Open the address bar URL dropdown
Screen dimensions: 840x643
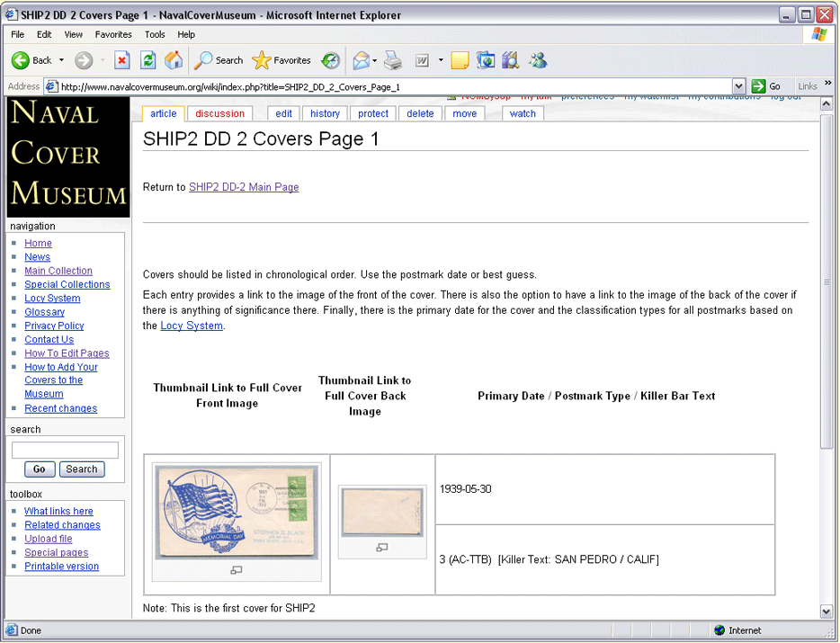tap(738, 86)
